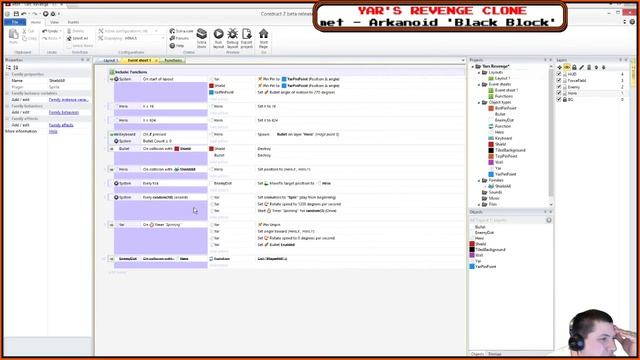Switch to the Events ribbon tab

[x=73, y=22]
